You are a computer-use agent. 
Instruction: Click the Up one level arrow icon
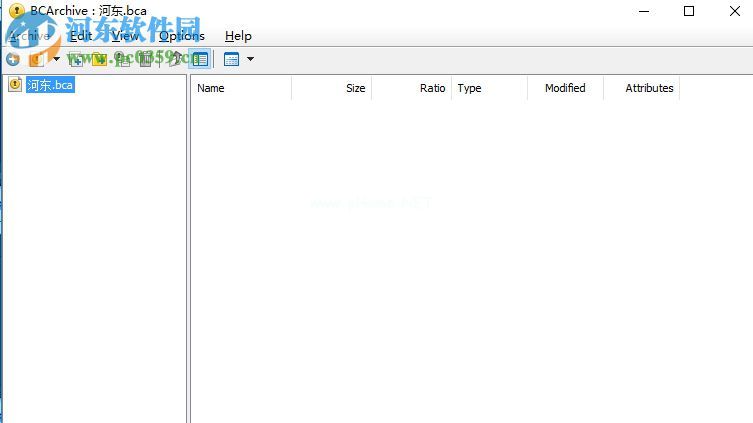(x=175, y=59)
